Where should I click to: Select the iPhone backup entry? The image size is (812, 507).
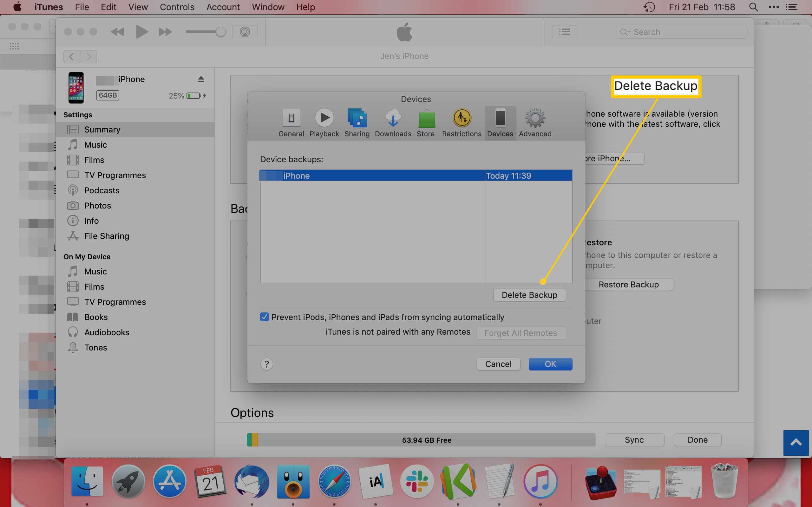(x=416, y=175)
